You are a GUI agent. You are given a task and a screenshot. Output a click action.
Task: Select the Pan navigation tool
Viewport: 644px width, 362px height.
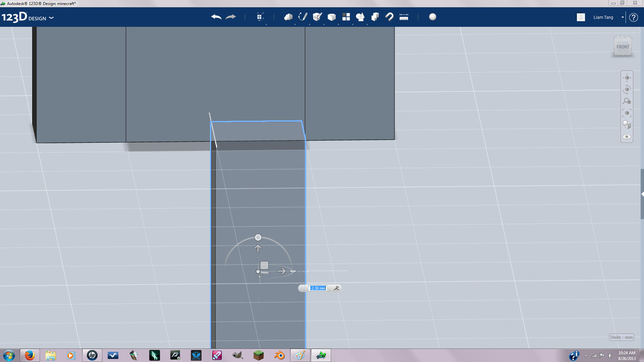point(627,78)
